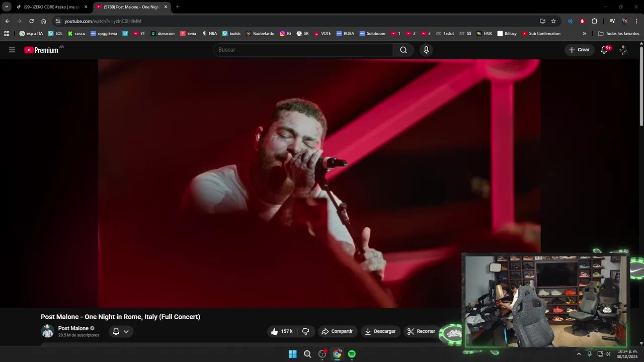Viewport: 644px width, 362px height.
Task: Click the Buscar search input field
Action: [303, 50]
